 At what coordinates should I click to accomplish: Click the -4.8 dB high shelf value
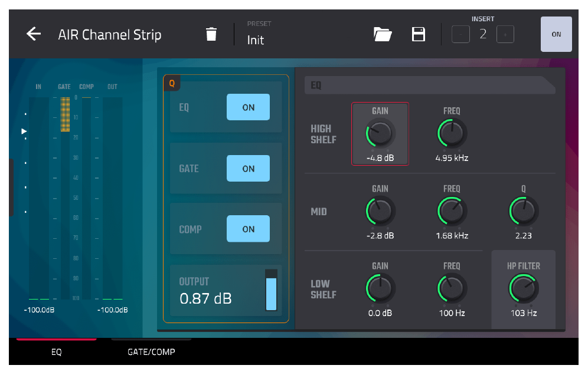click(380, 158)
